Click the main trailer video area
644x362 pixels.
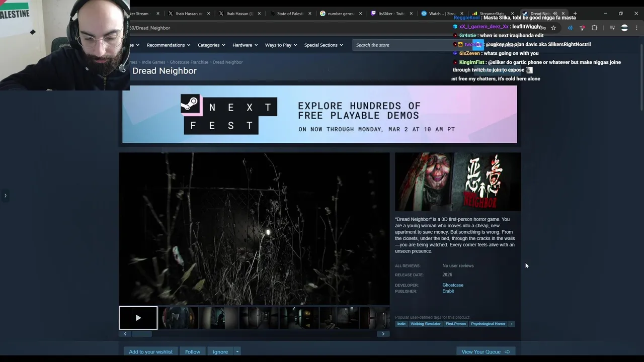pos(254,229)
